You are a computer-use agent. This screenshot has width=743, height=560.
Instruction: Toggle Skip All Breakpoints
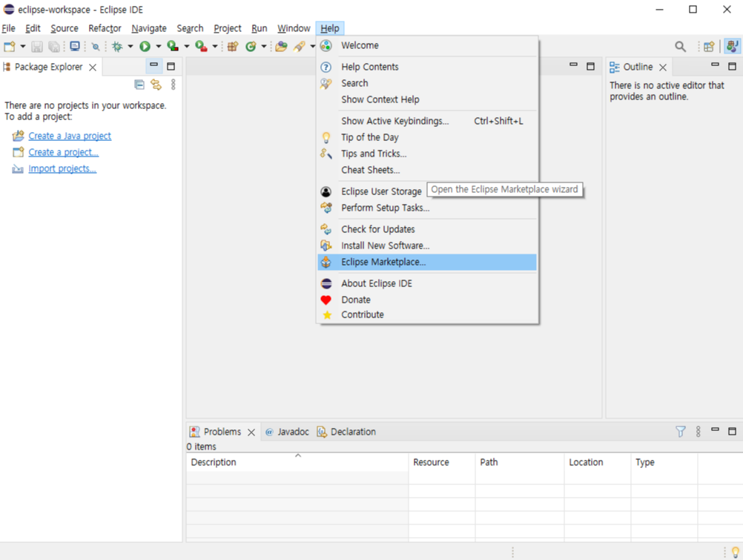(96, 47)
